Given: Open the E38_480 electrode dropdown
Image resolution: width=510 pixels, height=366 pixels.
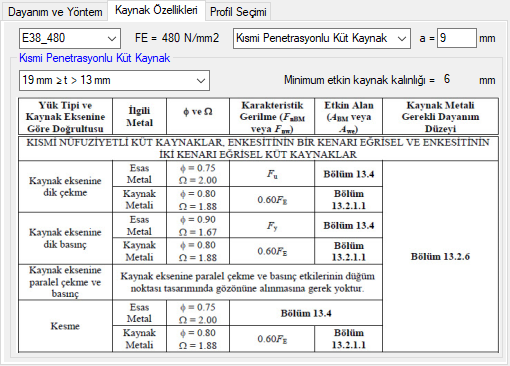Looking at the screenshot, I should click(x=70, y=38).
